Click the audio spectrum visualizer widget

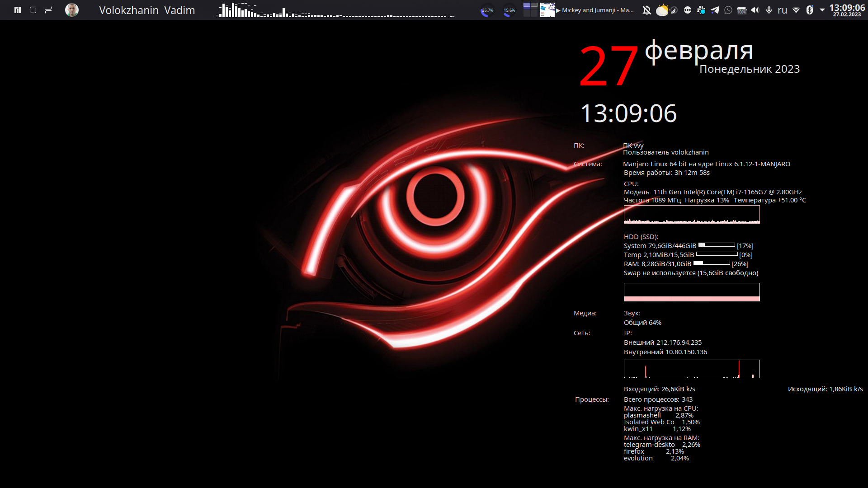pyautogui.click(x=335, y=10)
